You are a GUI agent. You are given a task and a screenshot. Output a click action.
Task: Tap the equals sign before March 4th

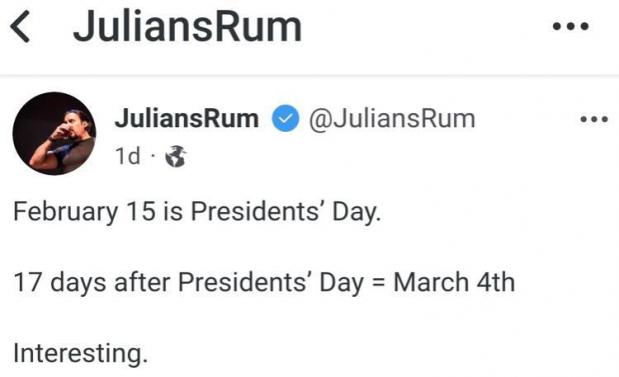tap(379, 283)
